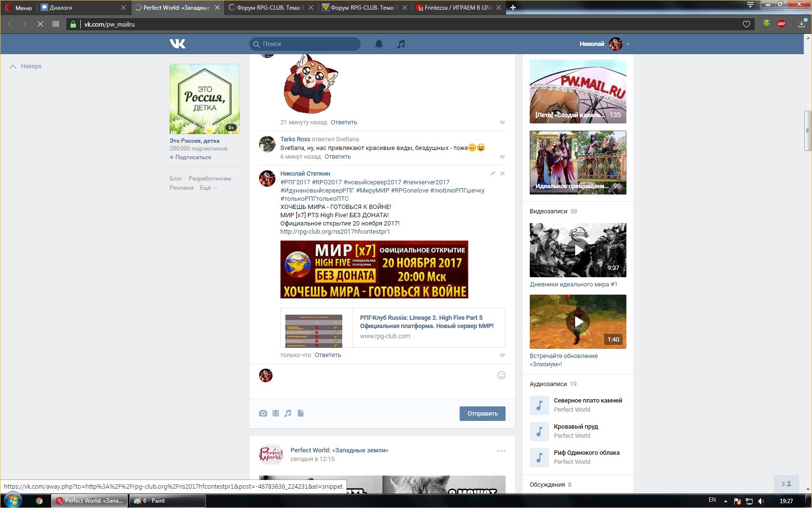The height and width of the screenshot is (508, 812).
Task: Like Tarks Ross's comment heart
Action: tap(502, 157)
